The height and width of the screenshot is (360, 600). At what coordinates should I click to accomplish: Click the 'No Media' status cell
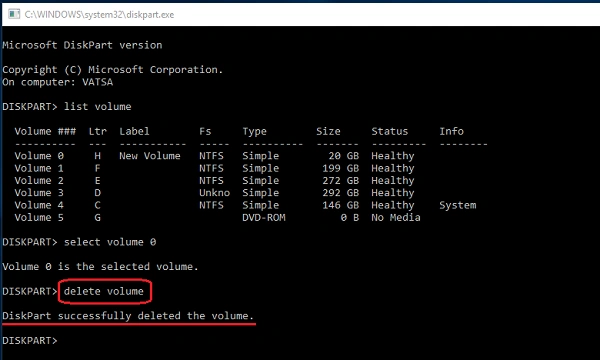396,217
